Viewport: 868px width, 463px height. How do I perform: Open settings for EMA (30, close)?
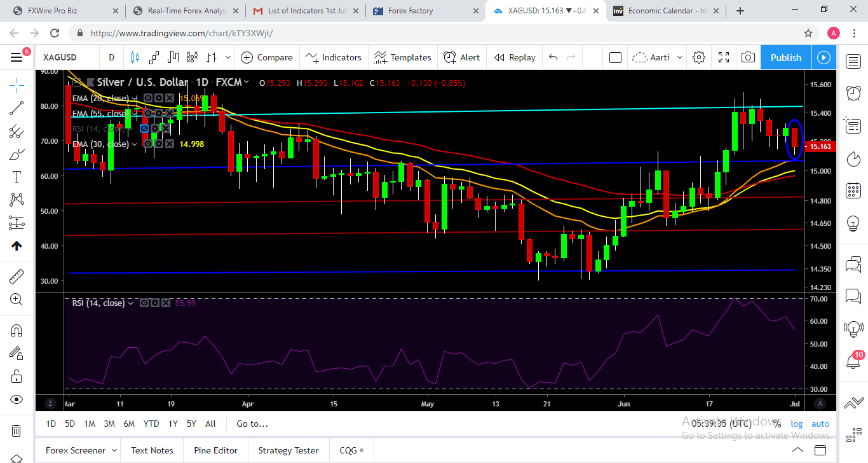158,144
